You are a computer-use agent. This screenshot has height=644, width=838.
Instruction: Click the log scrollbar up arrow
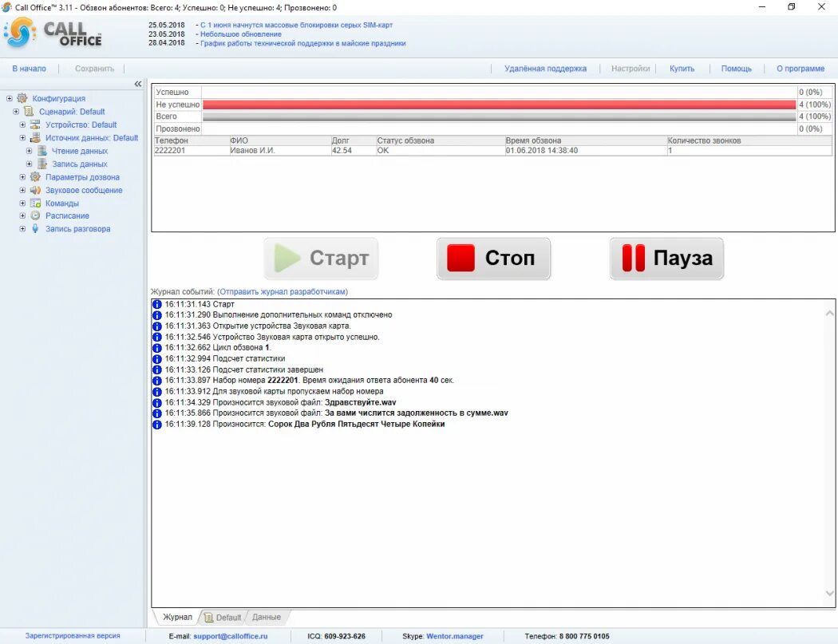tap(829, 314)
